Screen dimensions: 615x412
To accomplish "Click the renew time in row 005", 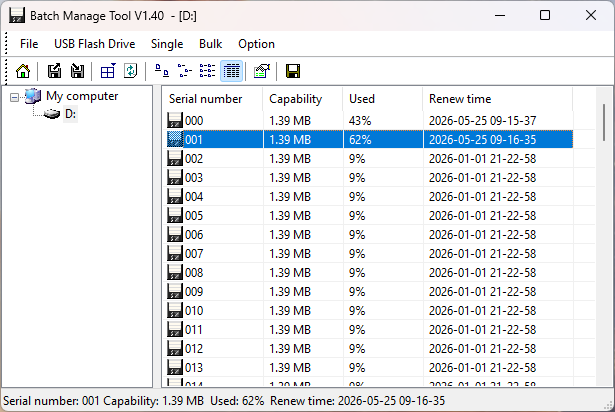I will (x=482, y=215).
